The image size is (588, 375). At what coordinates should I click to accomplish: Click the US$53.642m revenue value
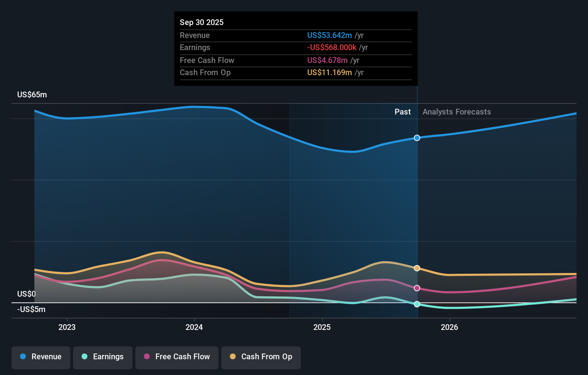[x=329, y=35]
